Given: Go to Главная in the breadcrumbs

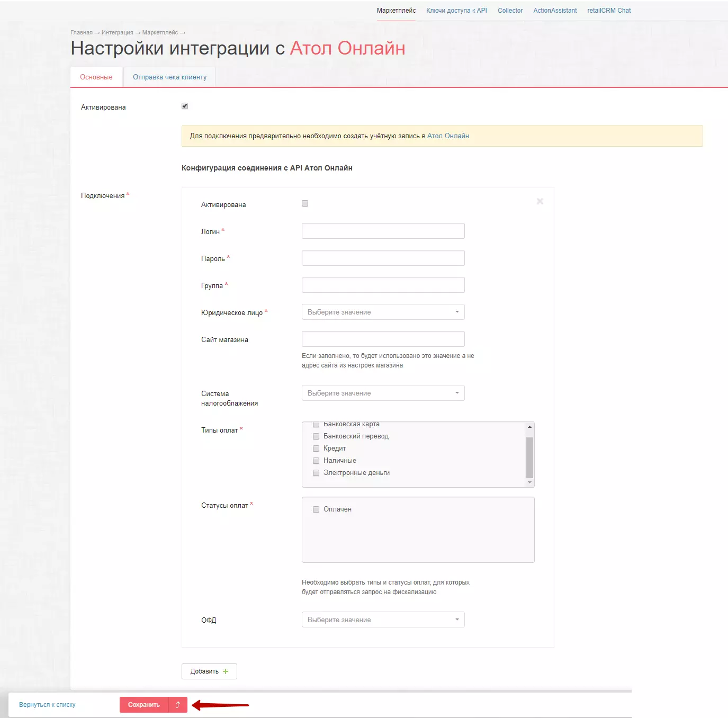Looking at the screenshot, I should coord(82,33).
